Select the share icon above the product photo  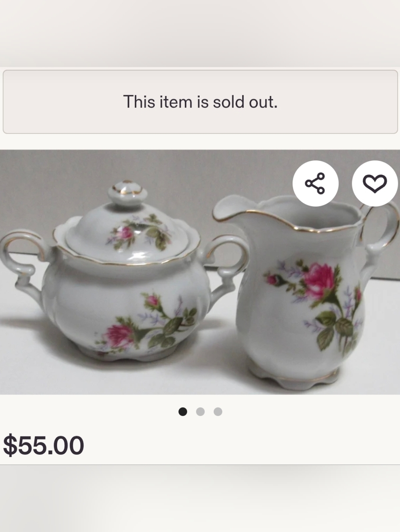coord(316,183)
